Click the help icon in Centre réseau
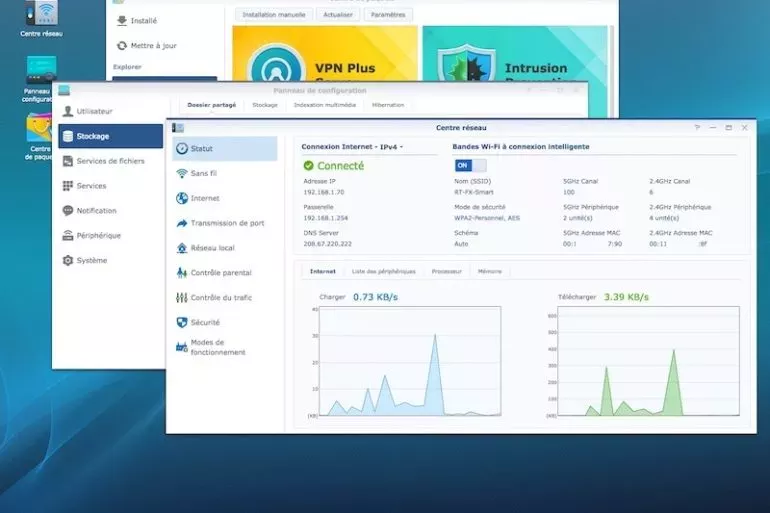 point(697,128)
